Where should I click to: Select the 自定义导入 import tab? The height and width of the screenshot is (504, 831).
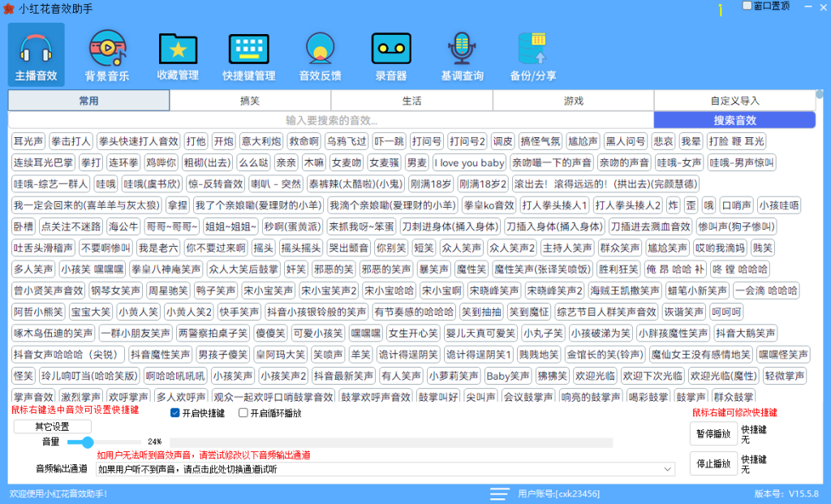734,100
